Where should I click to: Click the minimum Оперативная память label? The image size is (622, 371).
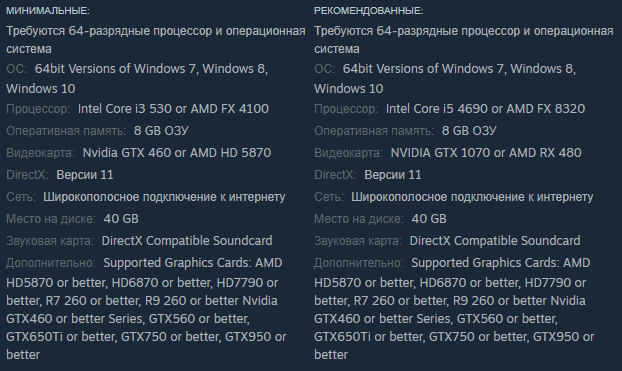(x=66, y=131)
